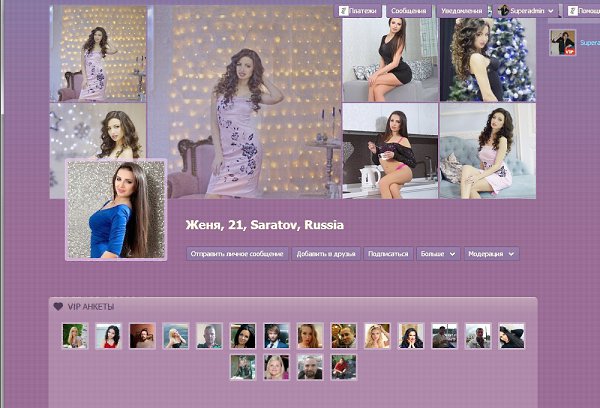Open the Сообщения messages tab
This screenshot has width=600, height=408.
pyautogui.click(x=409, y=11)
